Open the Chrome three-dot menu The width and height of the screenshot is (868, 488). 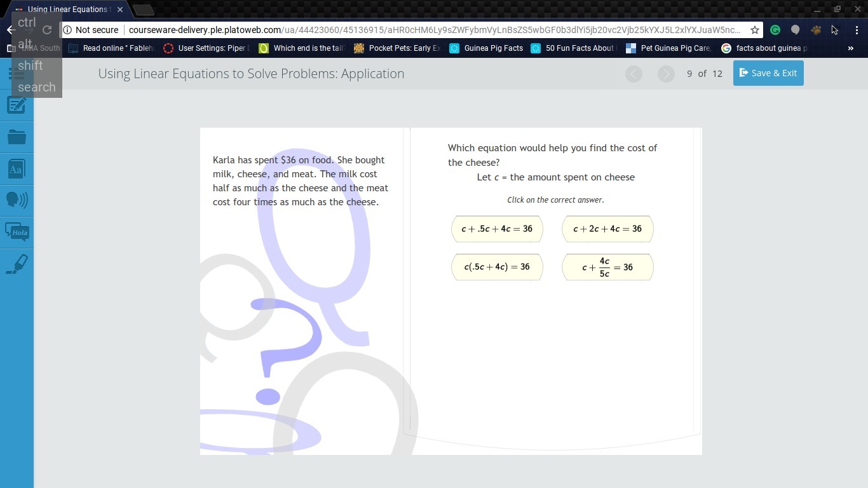(857, 30)
